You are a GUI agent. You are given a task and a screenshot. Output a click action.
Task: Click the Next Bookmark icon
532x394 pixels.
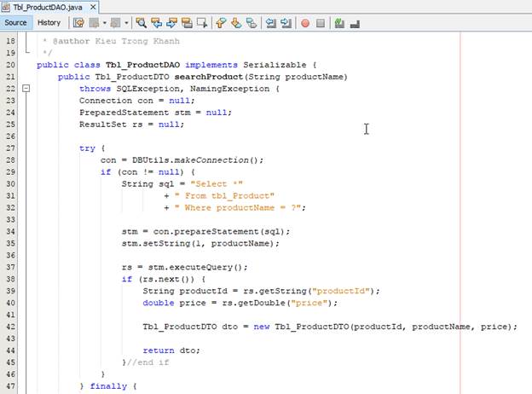(x=236, y=23)
